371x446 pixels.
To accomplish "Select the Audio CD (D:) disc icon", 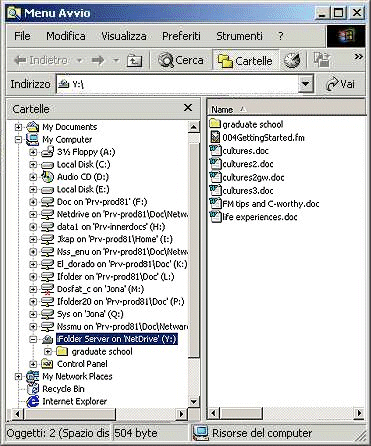I will click(47, 177).
